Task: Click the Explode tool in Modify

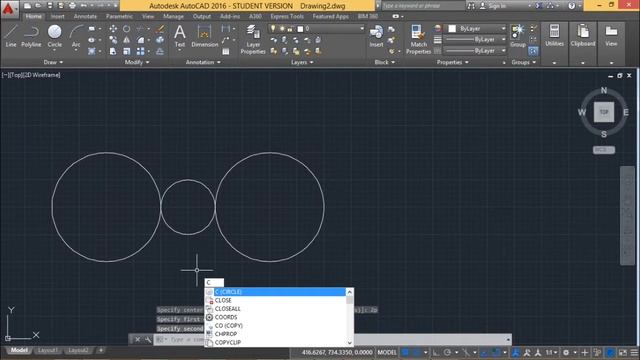Action: 160,40
